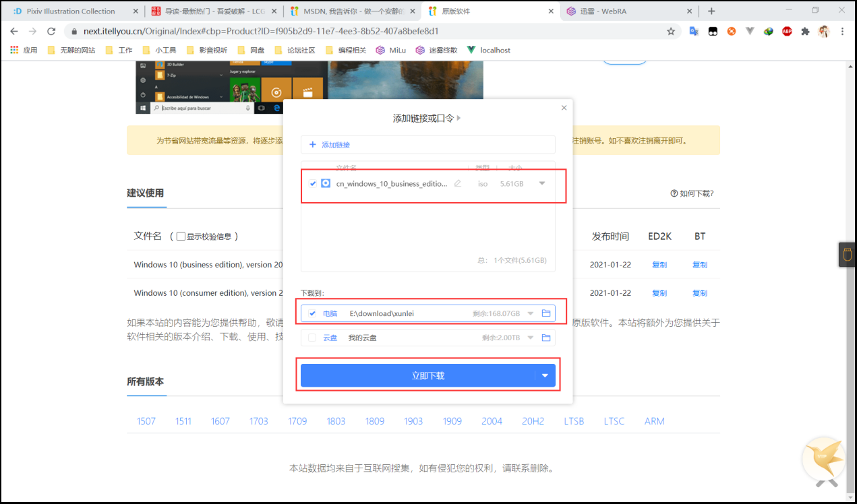The height and width of the screenshot is (504, 857).
Task: Open version 20H2 link
Action: (x=533, y=420)
